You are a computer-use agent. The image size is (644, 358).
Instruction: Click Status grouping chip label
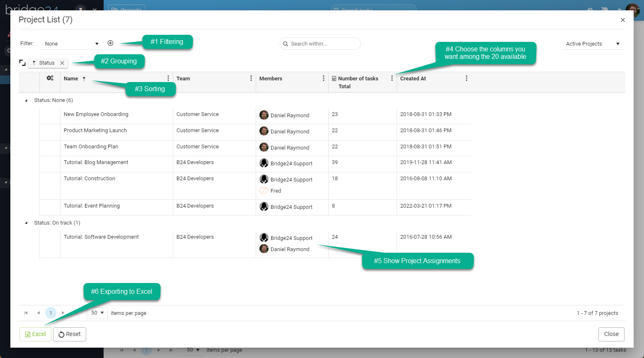pyautogui.click(x=47, y=63)
